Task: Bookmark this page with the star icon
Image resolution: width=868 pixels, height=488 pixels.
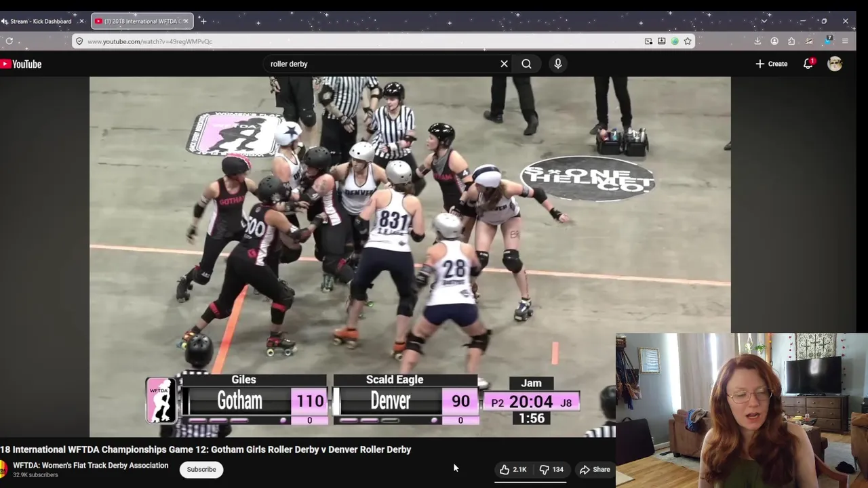Action: pos(688,41)
